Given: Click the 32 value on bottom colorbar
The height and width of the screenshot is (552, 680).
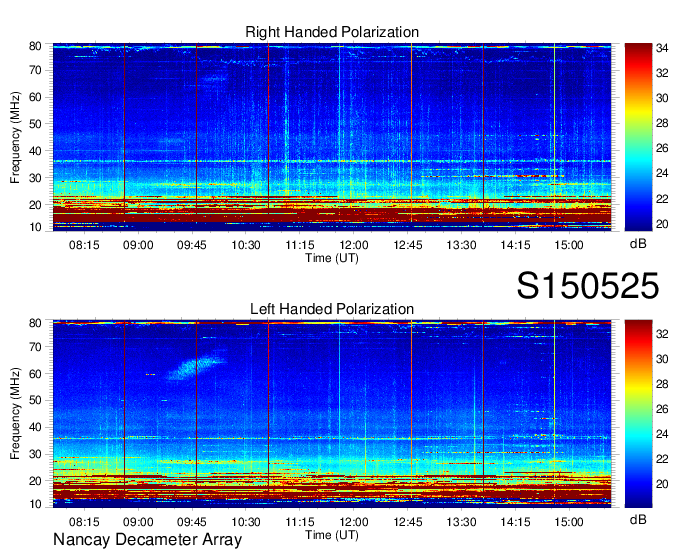Looking at the screenshot, I should 662,334.
